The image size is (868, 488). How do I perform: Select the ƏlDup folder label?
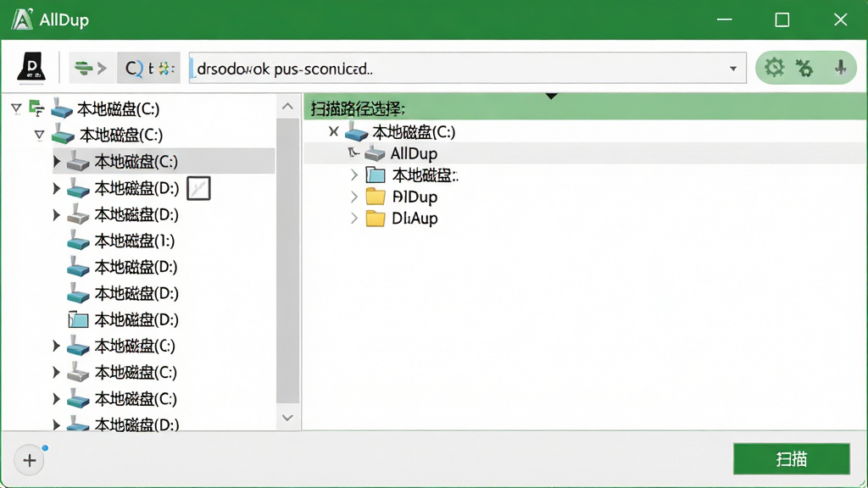click(x=415, y=197)
